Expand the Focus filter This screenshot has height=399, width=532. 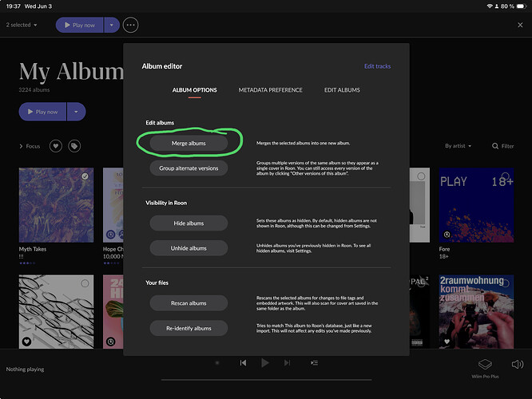[30, 146]
